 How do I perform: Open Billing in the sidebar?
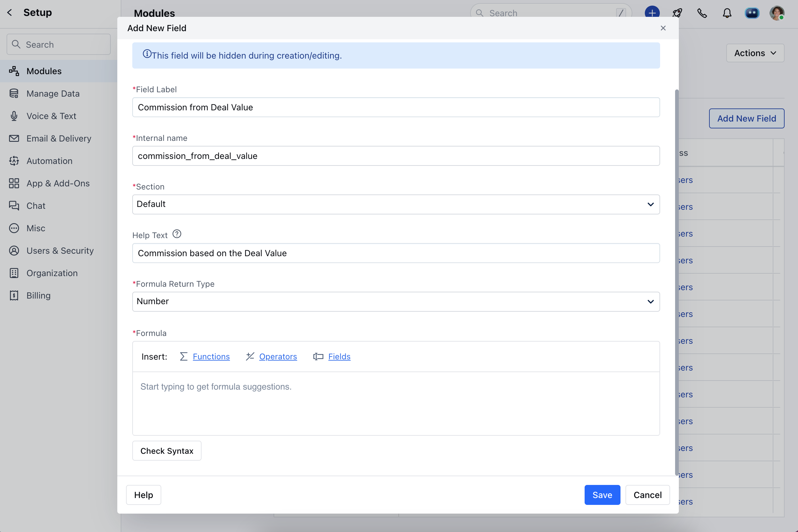click(38, 295)
